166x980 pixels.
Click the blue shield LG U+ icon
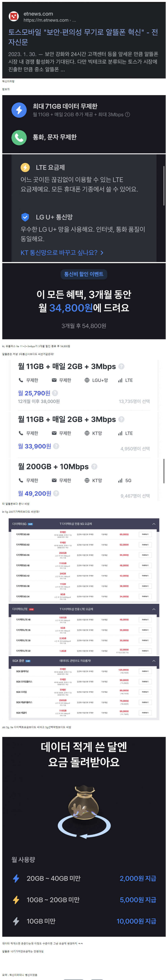[25, 217]
